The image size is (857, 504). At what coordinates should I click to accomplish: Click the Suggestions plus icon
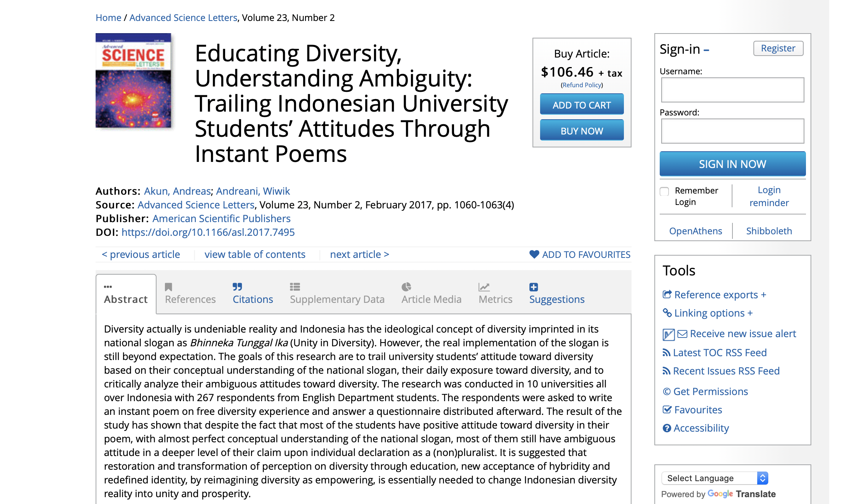pos(534,287)
